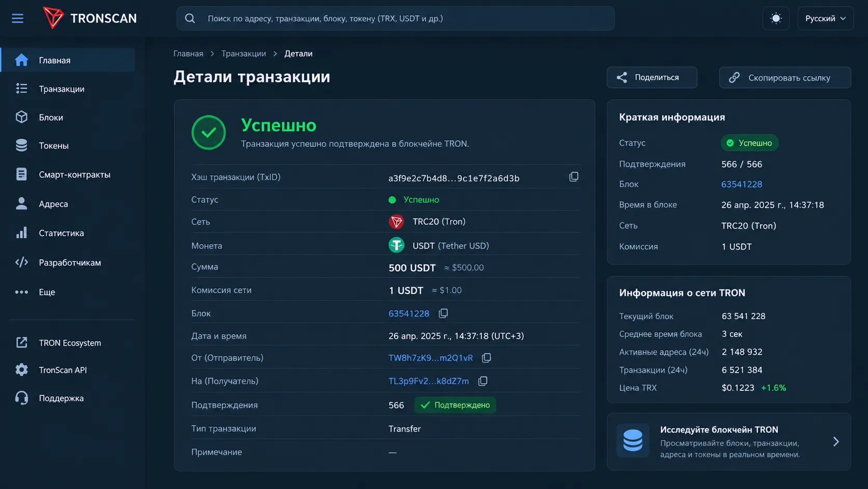Click the Поделиться button

pyautogui.click(x=652, y=77)
